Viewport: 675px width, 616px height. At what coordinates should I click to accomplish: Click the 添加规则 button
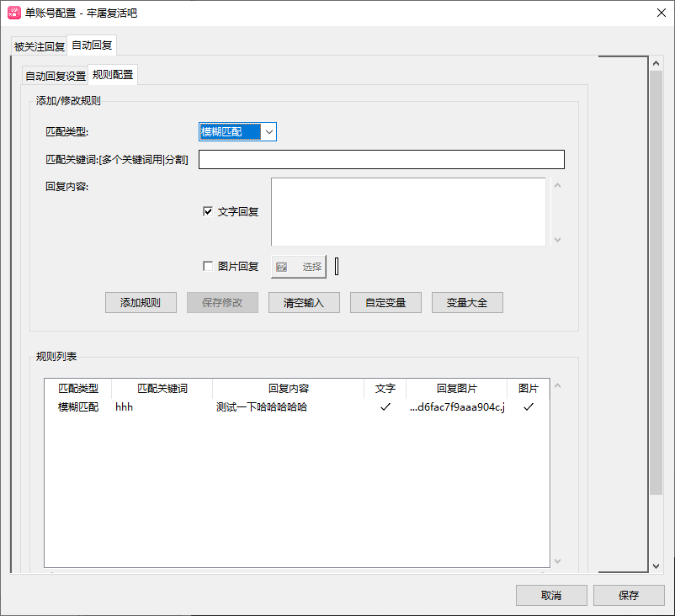(140, 303)
